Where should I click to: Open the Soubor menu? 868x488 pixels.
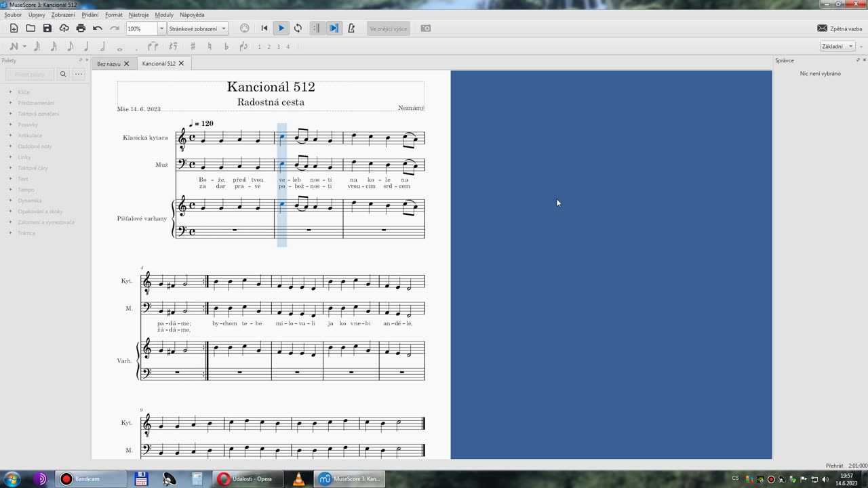coord(13,14)
